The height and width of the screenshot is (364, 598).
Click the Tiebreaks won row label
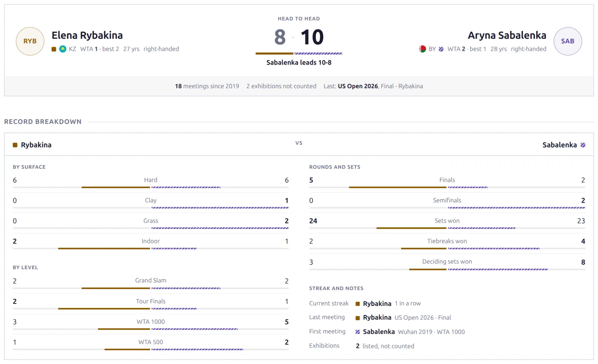(447, 242)
